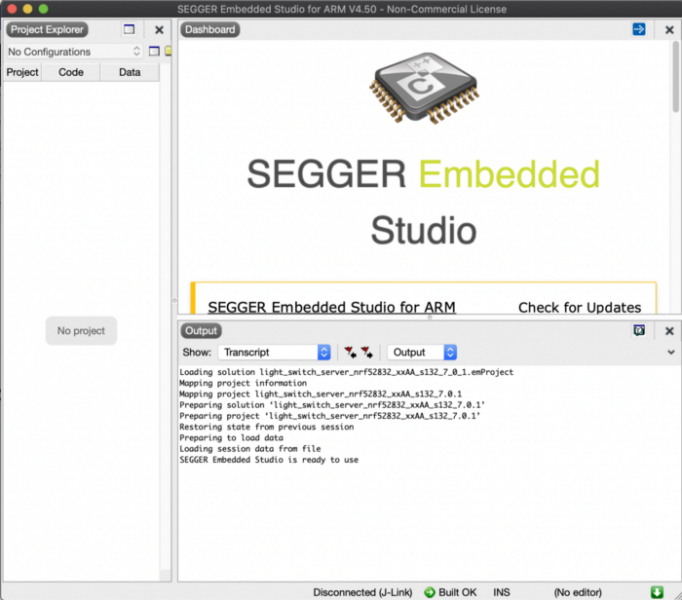The image size is (682, 600).
Task: Select the Project column header
Action: (x=22, y=72)
